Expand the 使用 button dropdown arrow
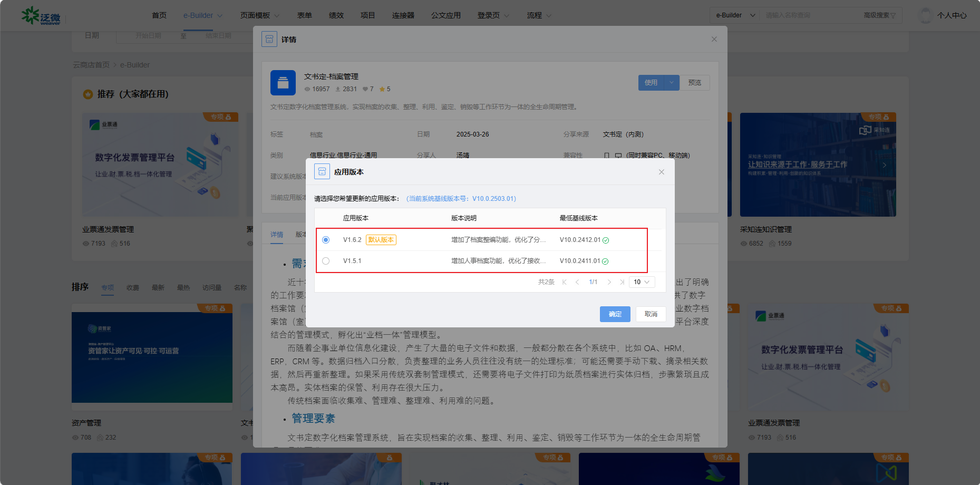 point(672,83)
